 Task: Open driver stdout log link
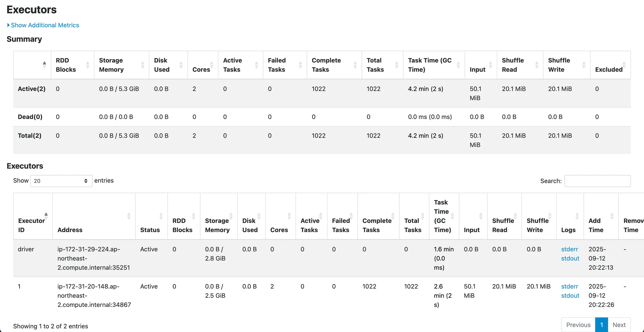tap(570, 258)
